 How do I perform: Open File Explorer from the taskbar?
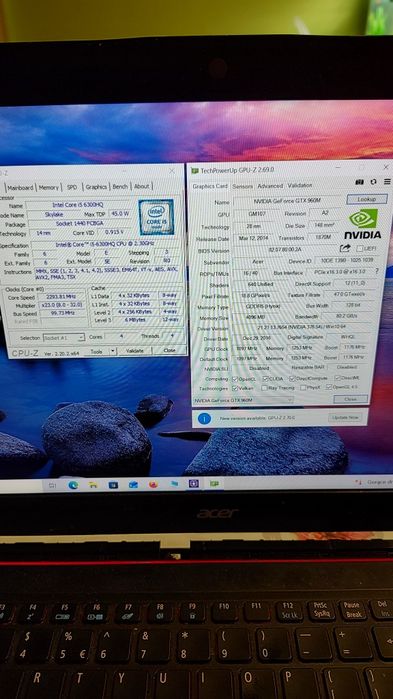coord(93,484)
